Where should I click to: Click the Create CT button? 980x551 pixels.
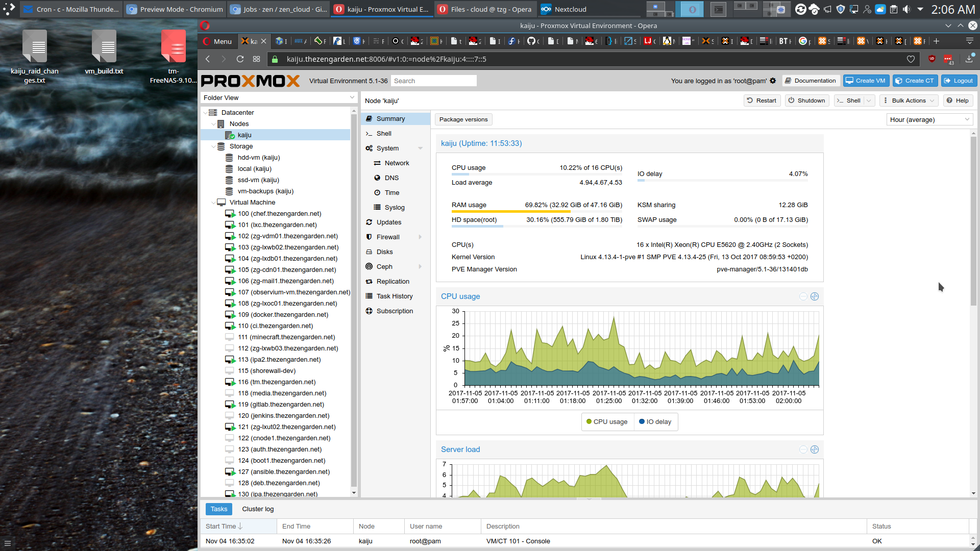pos(915,81)
